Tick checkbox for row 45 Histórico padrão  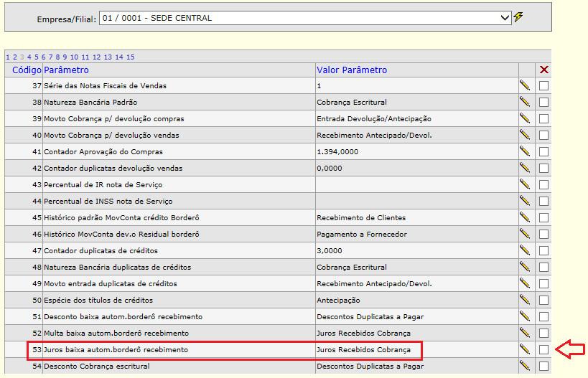543,217
